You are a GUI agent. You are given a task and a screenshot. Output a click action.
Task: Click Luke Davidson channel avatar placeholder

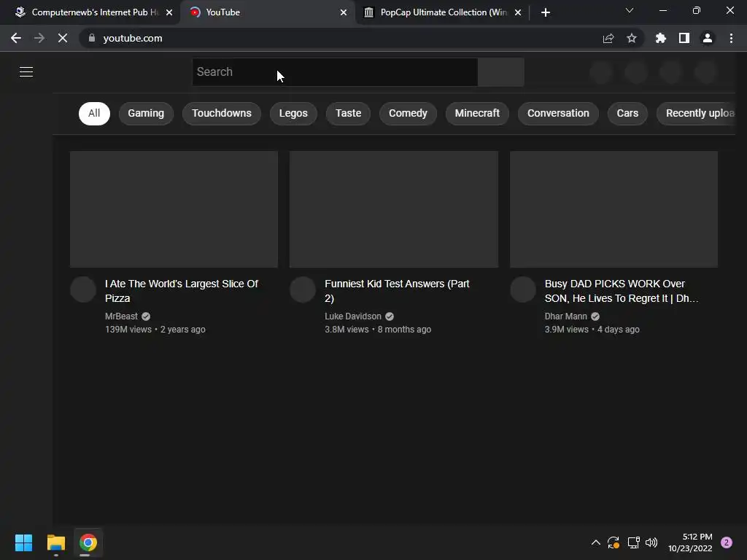303,289
